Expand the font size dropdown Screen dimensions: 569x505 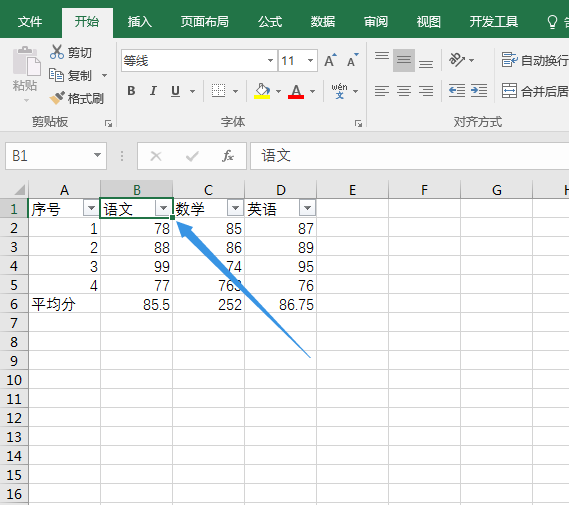pos(310,60)
